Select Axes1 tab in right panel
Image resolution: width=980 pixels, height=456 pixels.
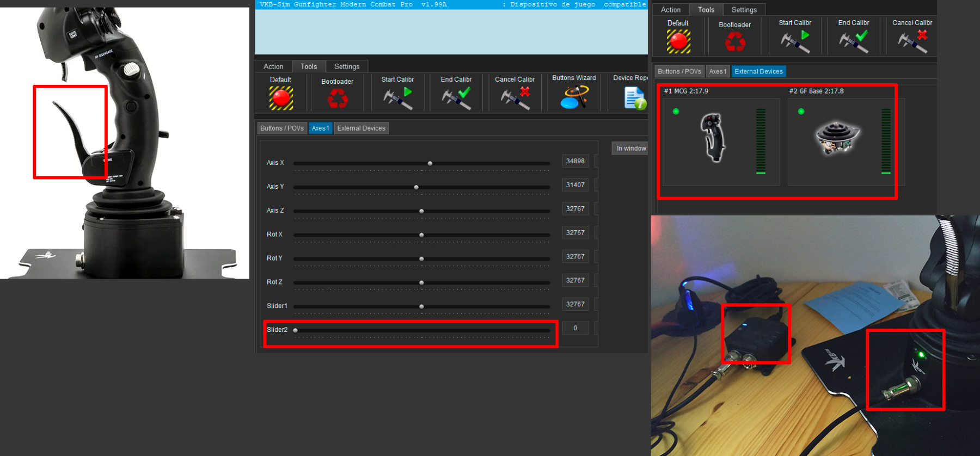[x=718, y=71]
